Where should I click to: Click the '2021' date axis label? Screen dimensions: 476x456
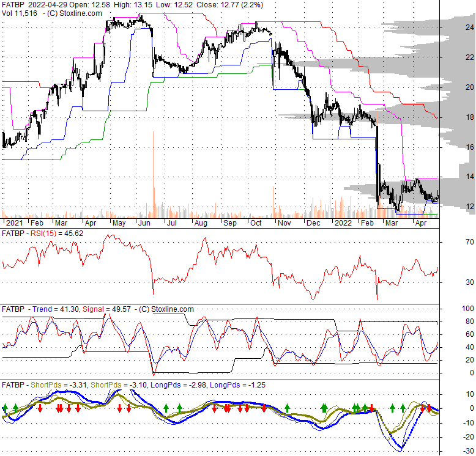coord(14,223)
